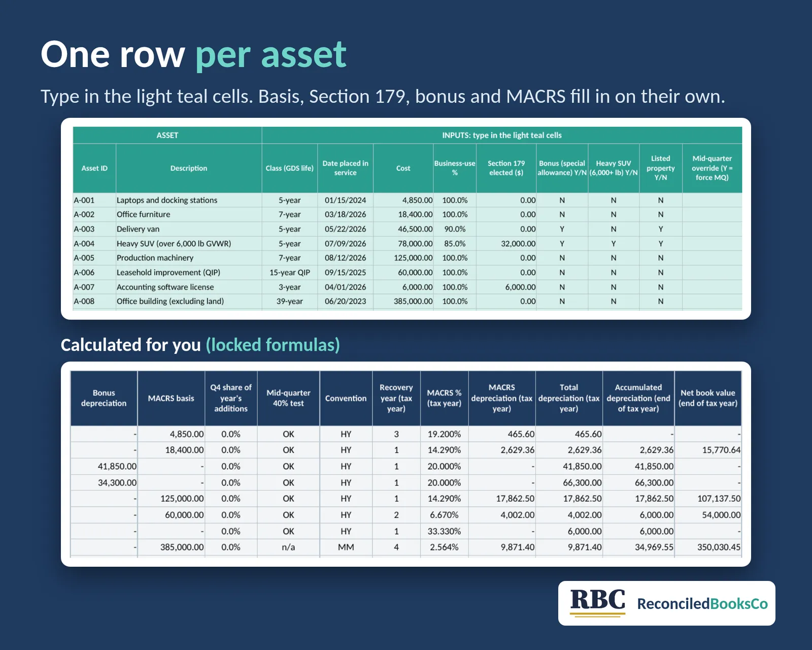
Task: Click the MACRS basis column header
Action: 171,398
